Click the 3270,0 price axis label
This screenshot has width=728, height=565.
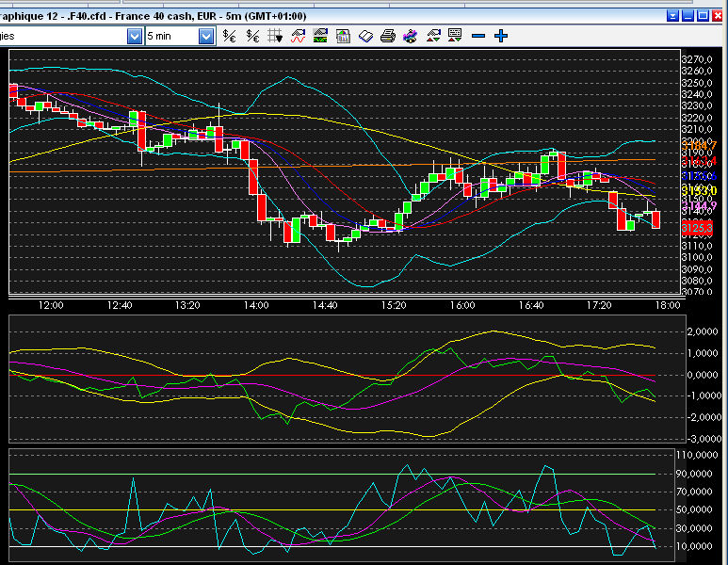[697, 59]
